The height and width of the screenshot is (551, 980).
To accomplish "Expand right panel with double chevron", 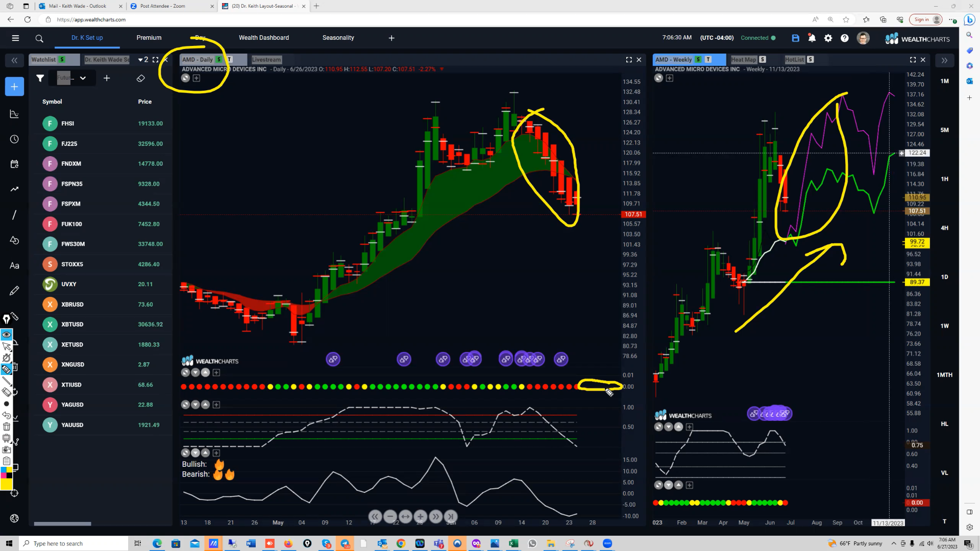I will coord(944,60).
